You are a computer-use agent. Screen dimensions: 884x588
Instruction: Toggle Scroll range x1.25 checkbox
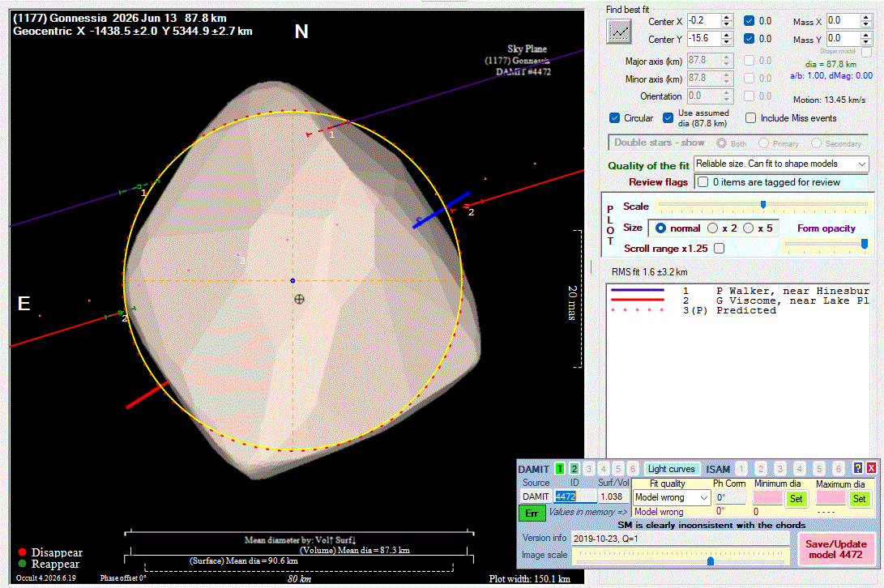point(719,248)
